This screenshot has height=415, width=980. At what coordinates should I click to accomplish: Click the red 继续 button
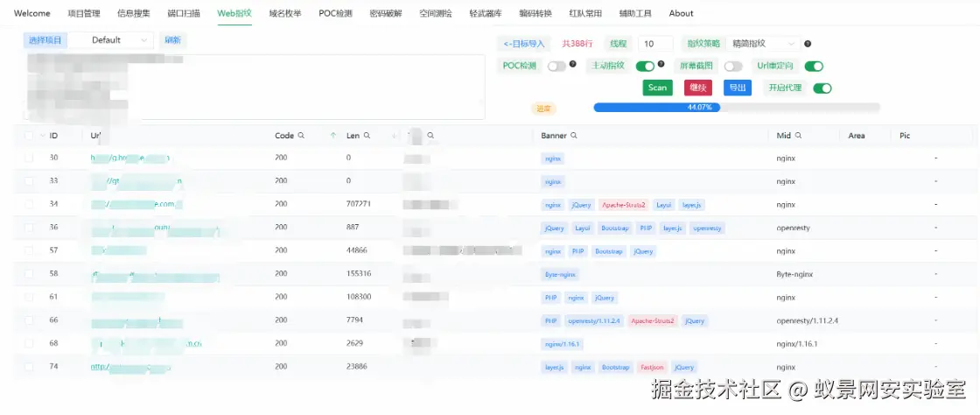click(697, 88)
